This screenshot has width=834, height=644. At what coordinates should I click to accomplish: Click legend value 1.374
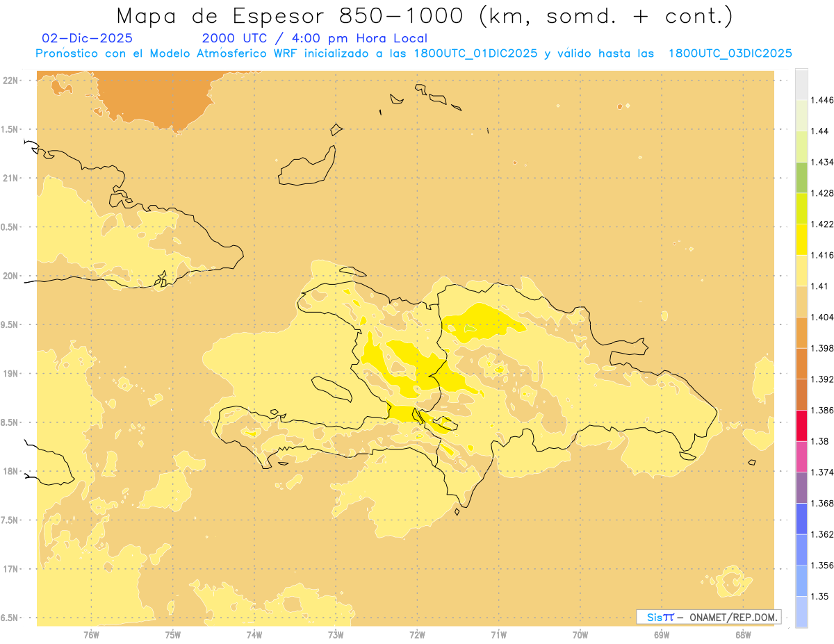click(821, 472)
